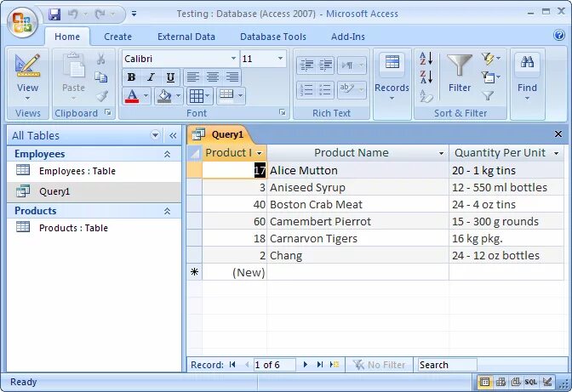Toggle Bold formatting

[x=131, y=77]
